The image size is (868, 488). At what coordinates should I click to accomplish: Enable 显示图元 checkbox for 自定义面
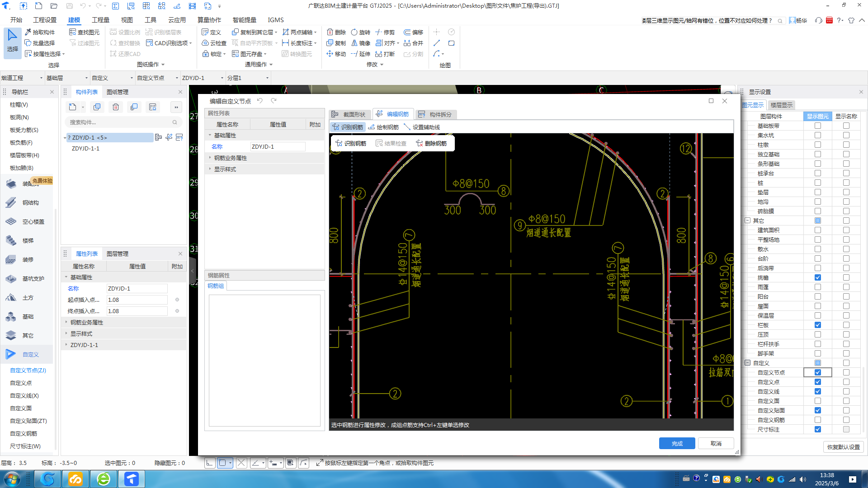[x=817, y=401]
